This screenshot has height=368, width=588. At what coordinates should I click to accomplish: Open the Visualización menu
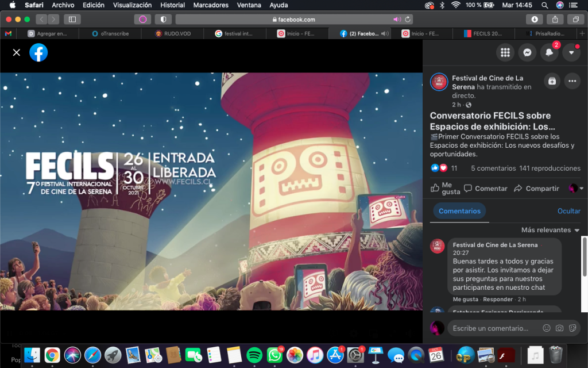click(132, 5)
